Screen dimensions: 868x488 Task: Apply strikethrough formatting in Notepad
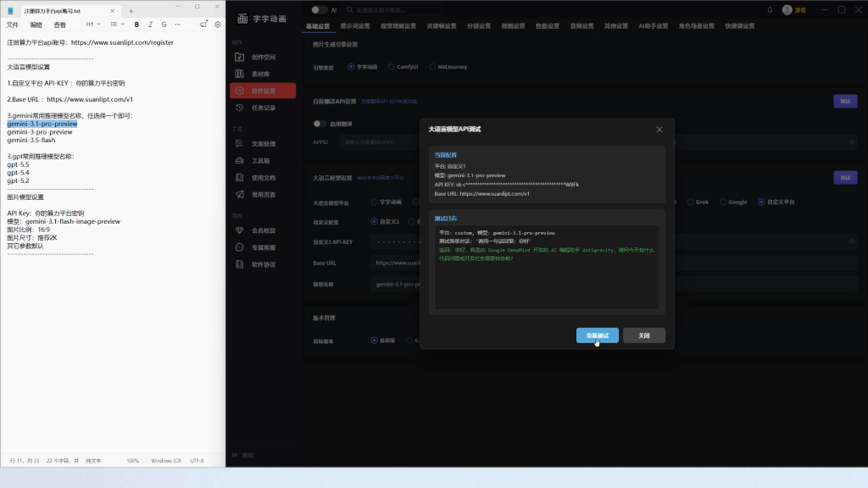(164, 25)
